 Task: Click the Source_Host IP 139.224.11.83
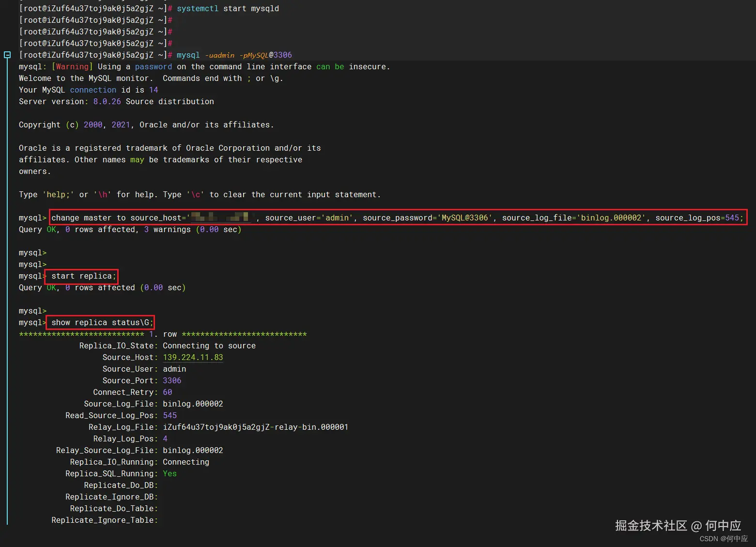pos(193,358)
